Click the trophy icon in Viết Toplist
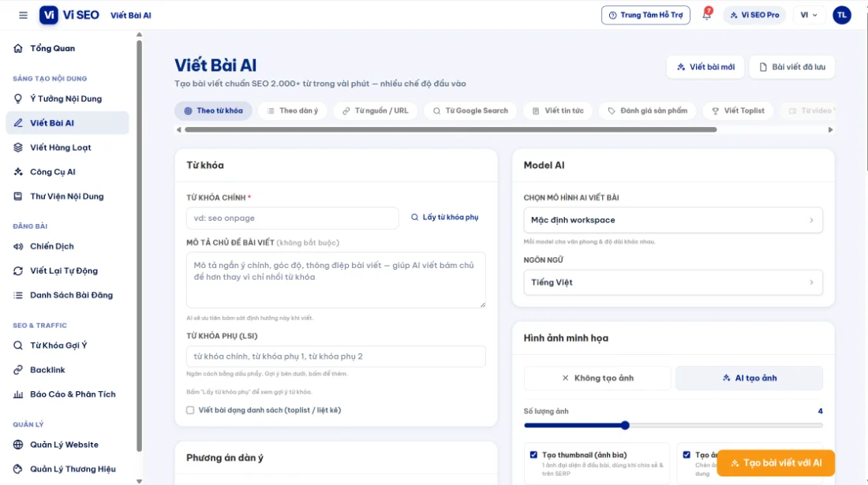The width and height of the screenshot is (868, 485). [x=715, y=110]
